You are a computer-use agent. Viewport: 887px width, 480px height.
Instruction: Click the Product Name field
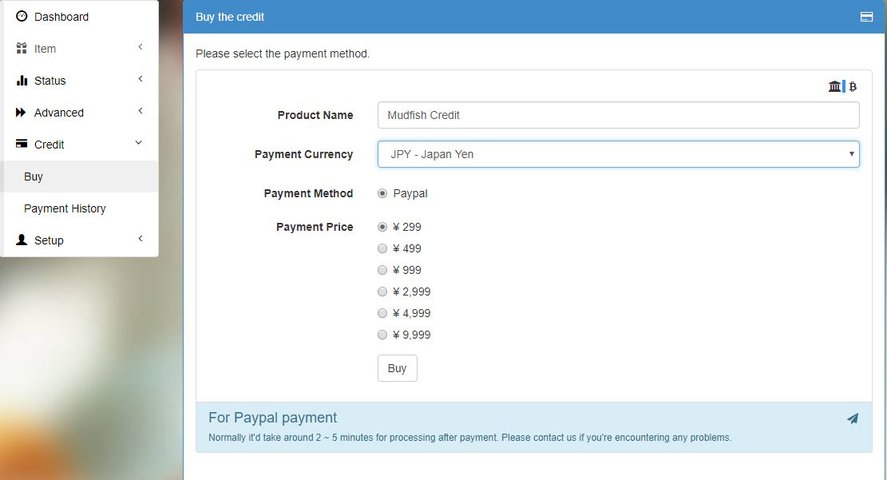click(x=618, y=115)
